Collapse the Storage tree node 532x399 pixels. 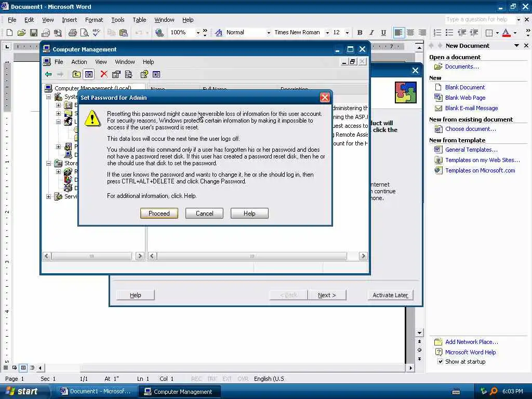click(x=48, y=163)
